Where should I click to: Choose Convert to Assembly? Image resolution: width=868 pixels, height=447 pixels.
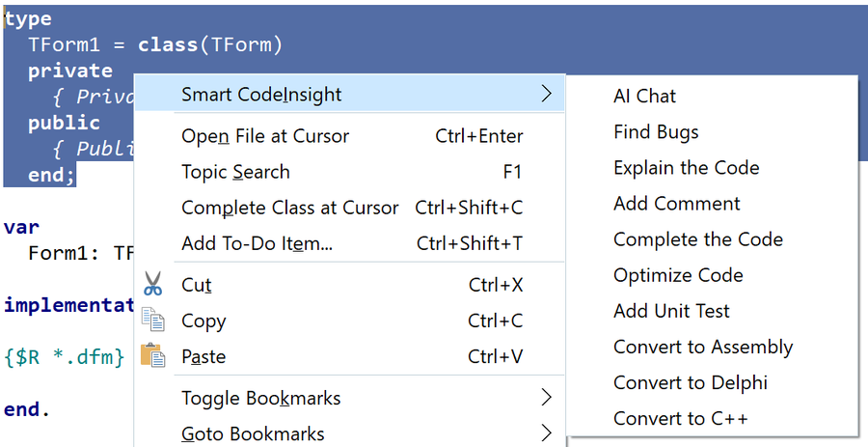[x=702, y=347]
